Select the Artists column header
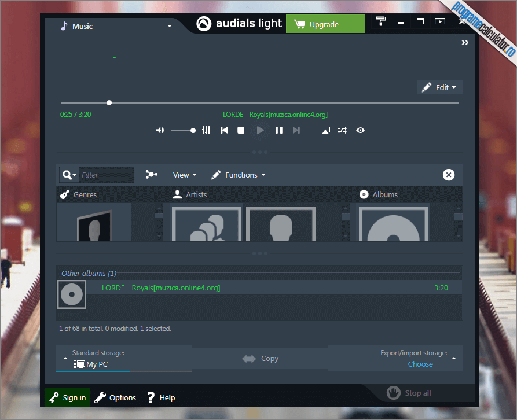Viewport: 517px width, 420px height. click(189, 194)
